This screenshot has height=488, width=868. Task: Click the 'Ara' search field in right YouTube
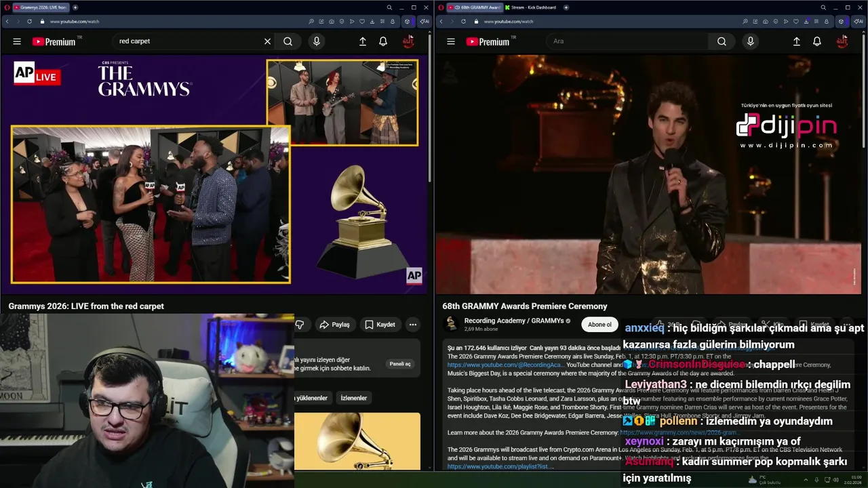(627, 41)
